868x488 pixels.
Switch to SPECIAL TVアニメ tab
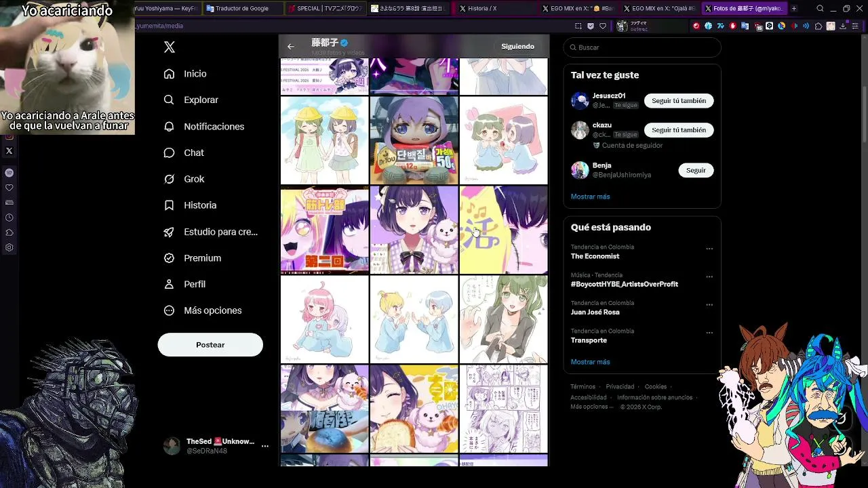click(x=325, y=8)
